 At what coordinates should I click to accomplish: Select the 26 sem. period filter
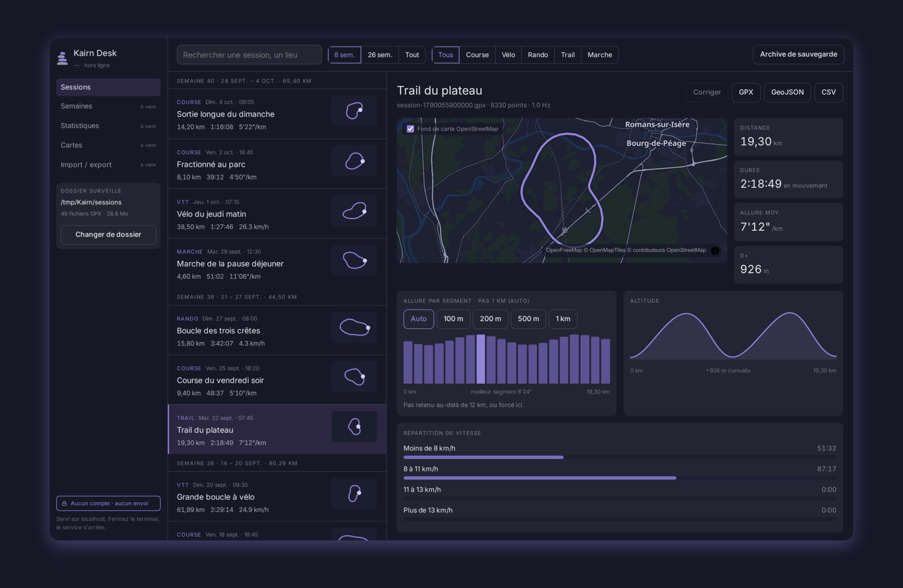380,55
